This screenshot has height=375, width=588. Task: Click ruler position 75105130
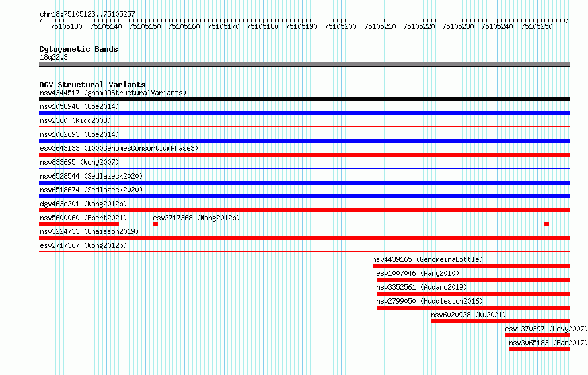66,26
